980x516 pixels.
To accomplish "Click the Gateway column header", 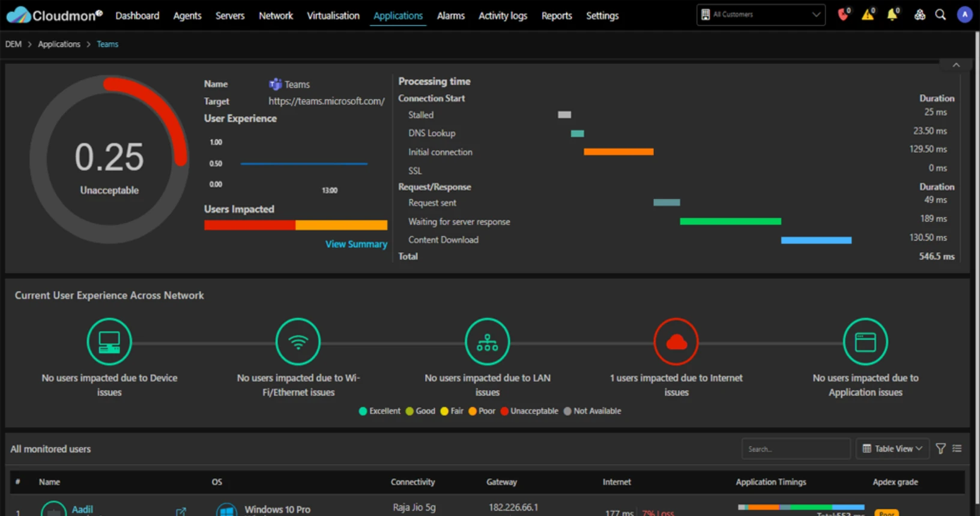I will [501, 482].
